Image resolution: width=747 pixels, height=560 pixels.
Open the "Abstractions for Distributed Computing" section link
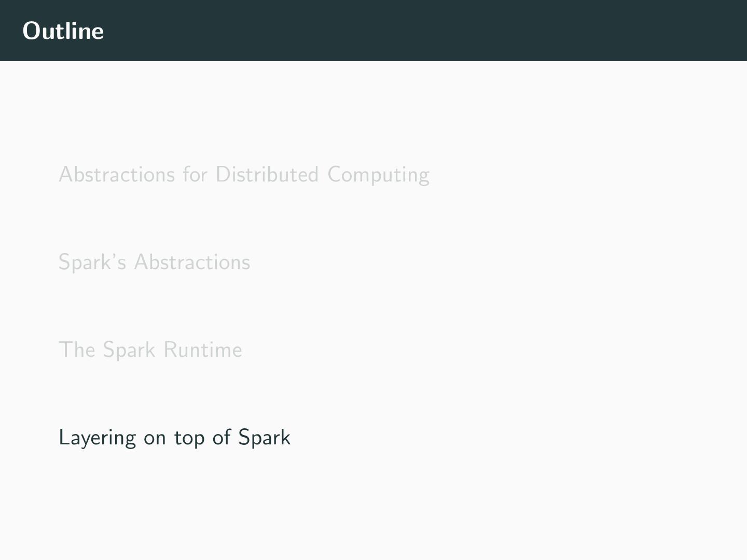tap(244, 175)
